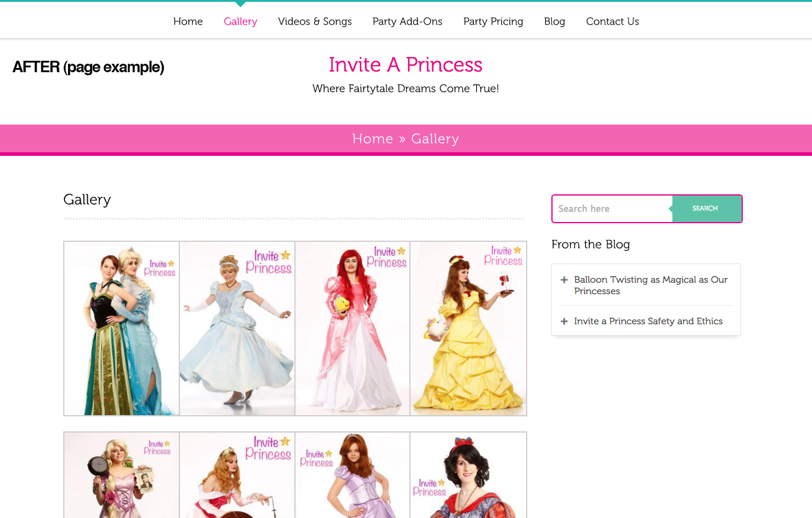Open the Belle yellow gown photo

click(x=468, y=328)
